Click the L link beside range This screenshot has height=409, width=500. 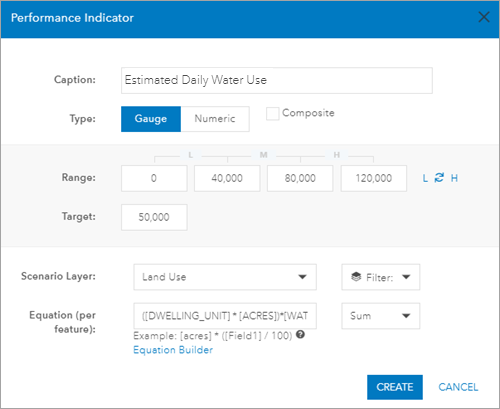(x=425, y=178)
